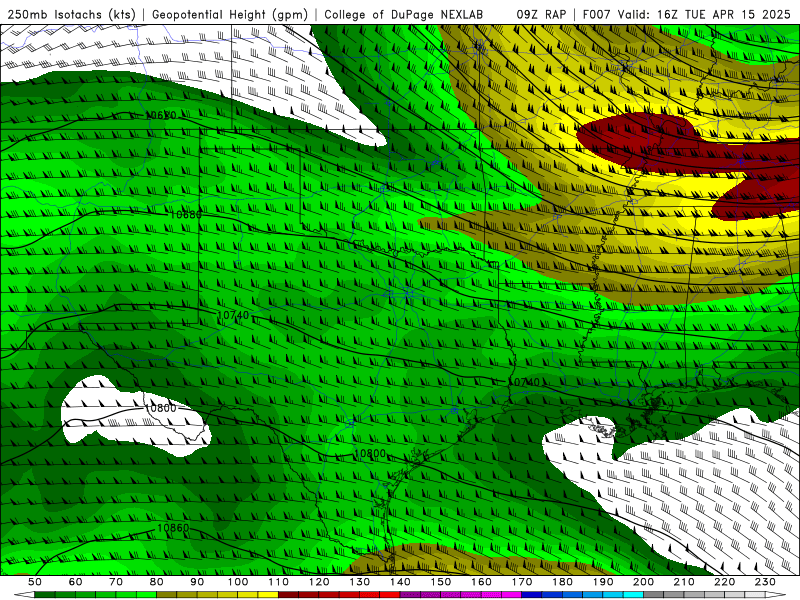Click the 160 tick label on the color scale
Image resolution: width=800 pixels, height=600 pixels.
click(x=481, y=582)
